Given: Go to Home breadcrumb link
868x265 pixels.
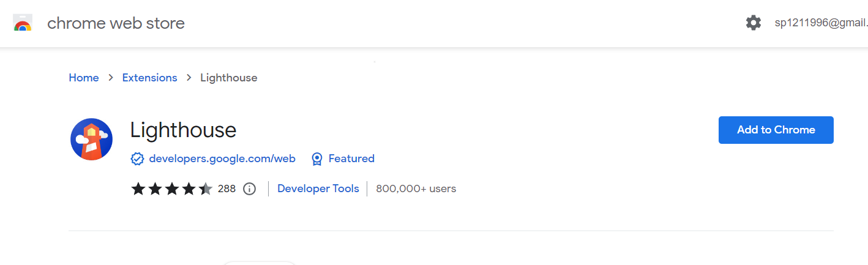Looking at the screenshot, I should (84, 78).
